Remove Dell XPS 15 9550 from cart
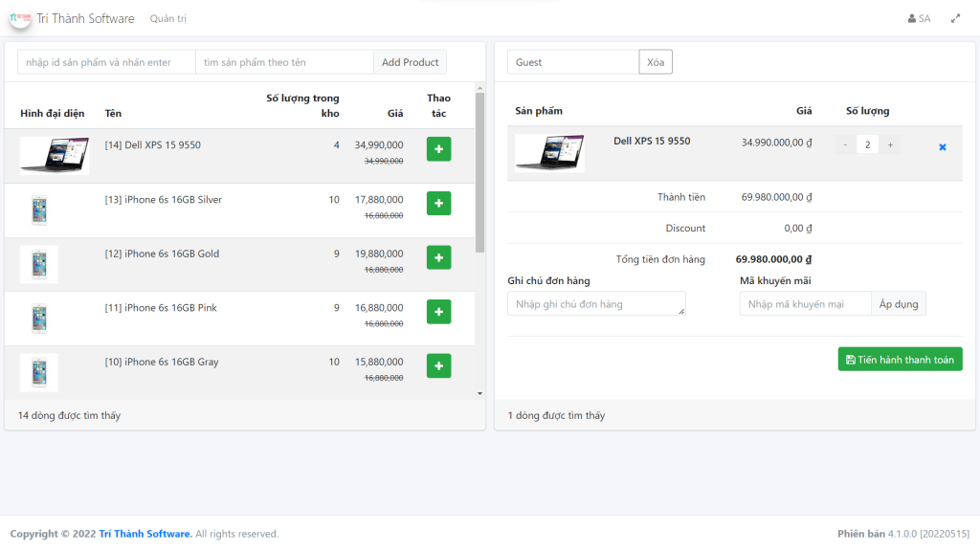Image resolution: width=980 pixels, height=551 pixels. [x=943, y=147]
